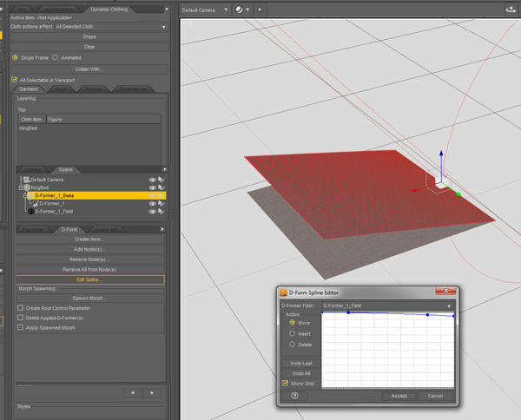Open the draw style dropdown arrow
Image resolution: width=521 pixels, height=420 pixels.
pyautogui.click(x=247, y=10)
